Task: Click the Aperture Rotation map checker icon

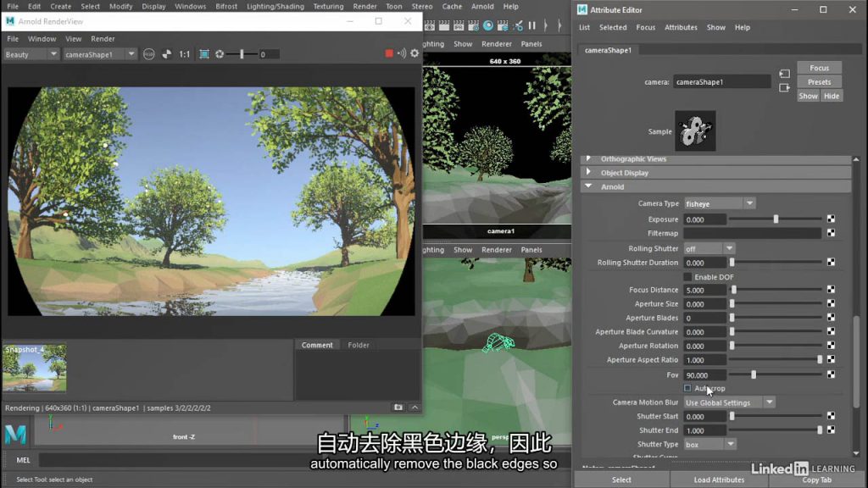Action: pos(831,346)
